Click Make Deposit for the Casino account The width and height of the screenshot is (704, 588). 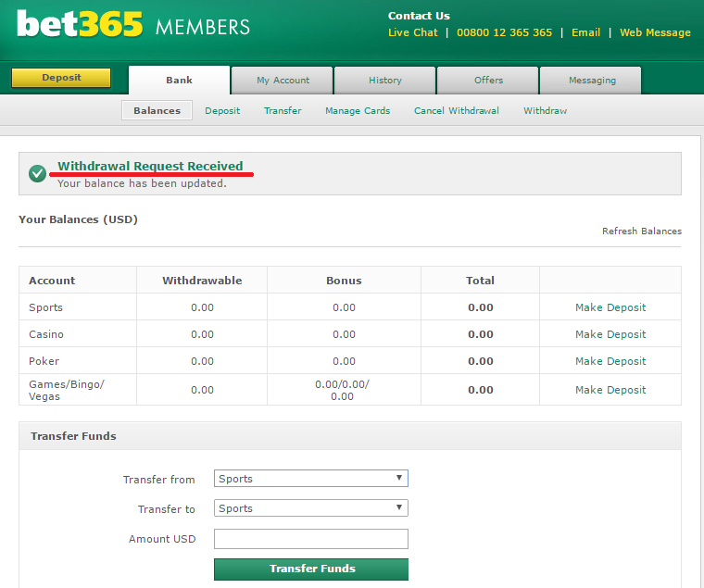tap(610, 334)
